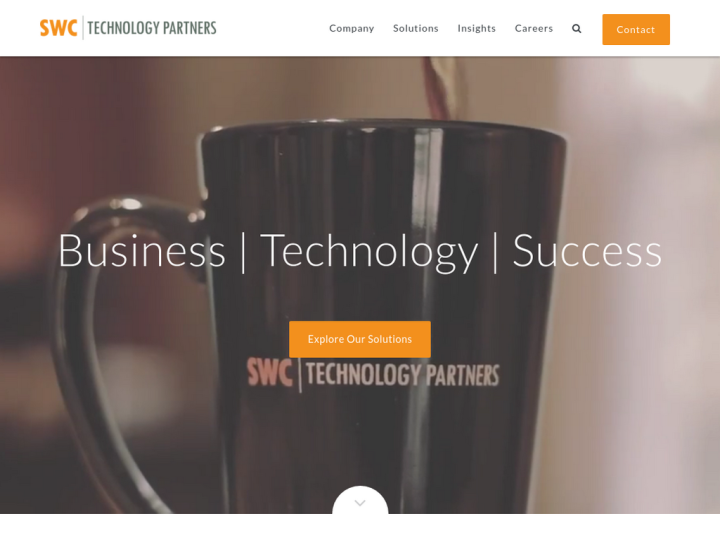Image resolution: width=720 pixels, height=540 pixels.
Task: Open the Careers page
Action: click(534, 28)
